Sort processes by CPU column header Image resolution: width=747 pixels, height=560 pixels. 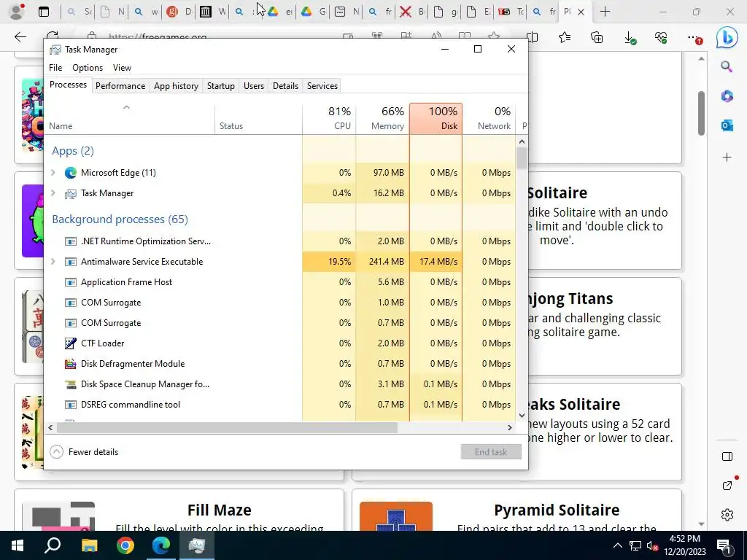329,119
